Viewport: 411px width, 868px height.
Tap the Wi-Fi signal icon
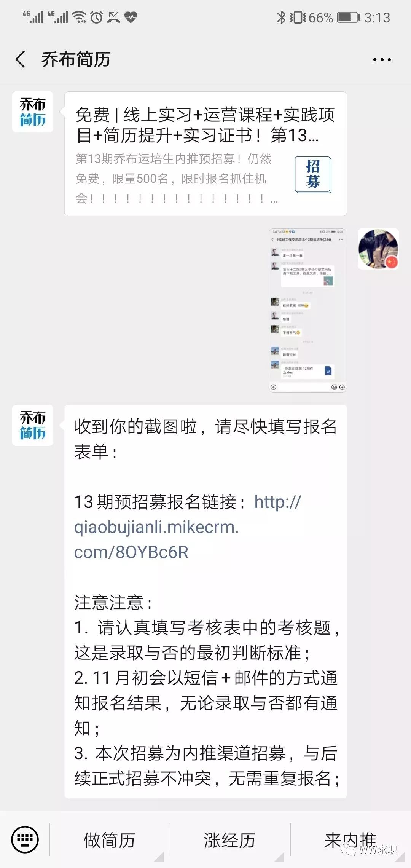tap(80, 17)
